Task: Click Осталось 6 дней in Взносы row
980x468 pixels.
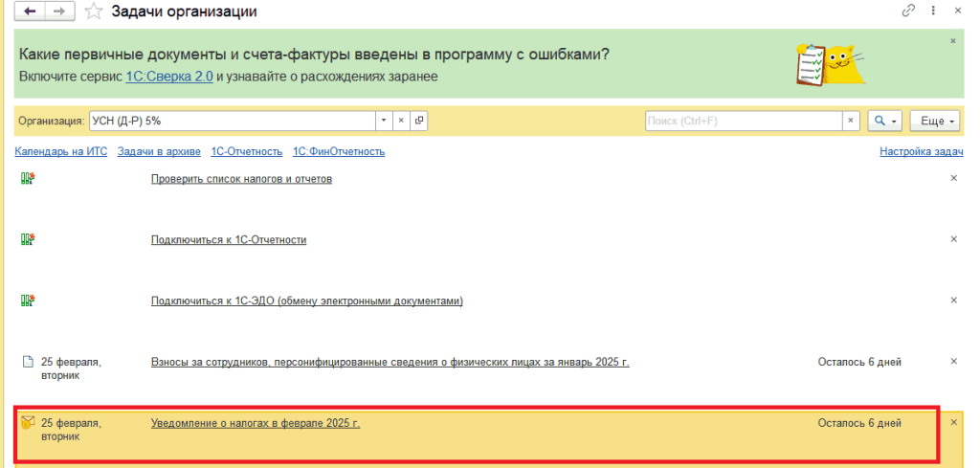Action: 859,362
